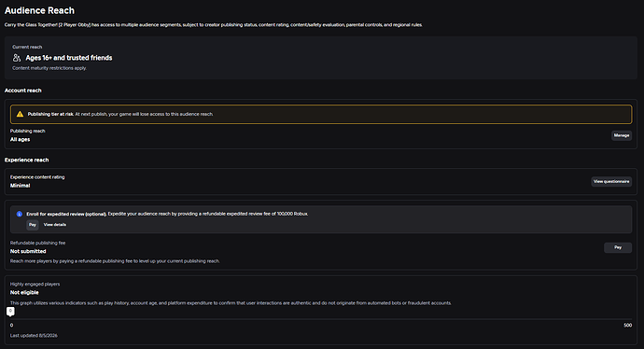Click the blue info circle icon

pos(20,214)
